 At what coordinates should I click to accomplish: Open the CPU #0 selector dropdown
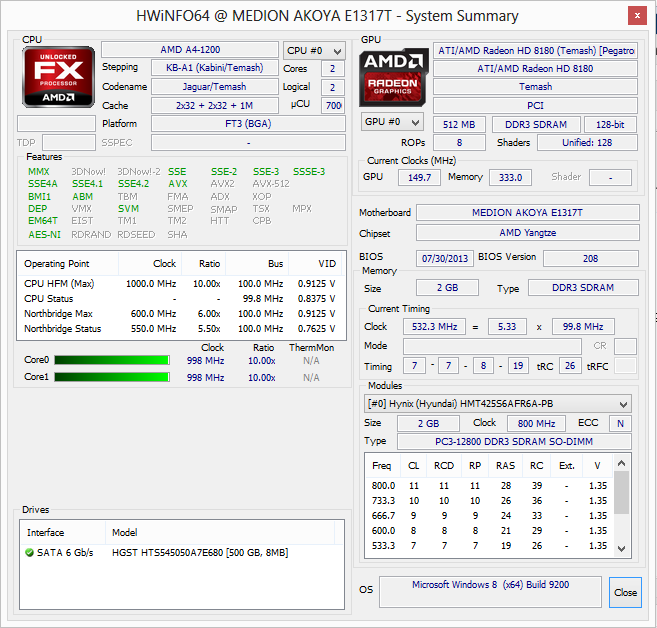pos(314,51)
